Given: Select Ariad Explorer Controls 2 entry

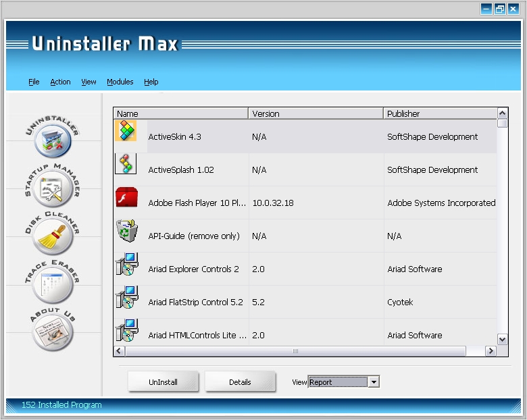Looking at the screenshot, I should pyautogui.click(x=194, y=269).
